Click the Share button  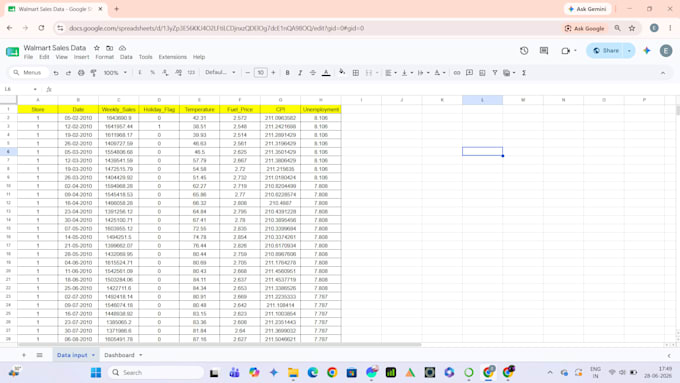point(606,51)
